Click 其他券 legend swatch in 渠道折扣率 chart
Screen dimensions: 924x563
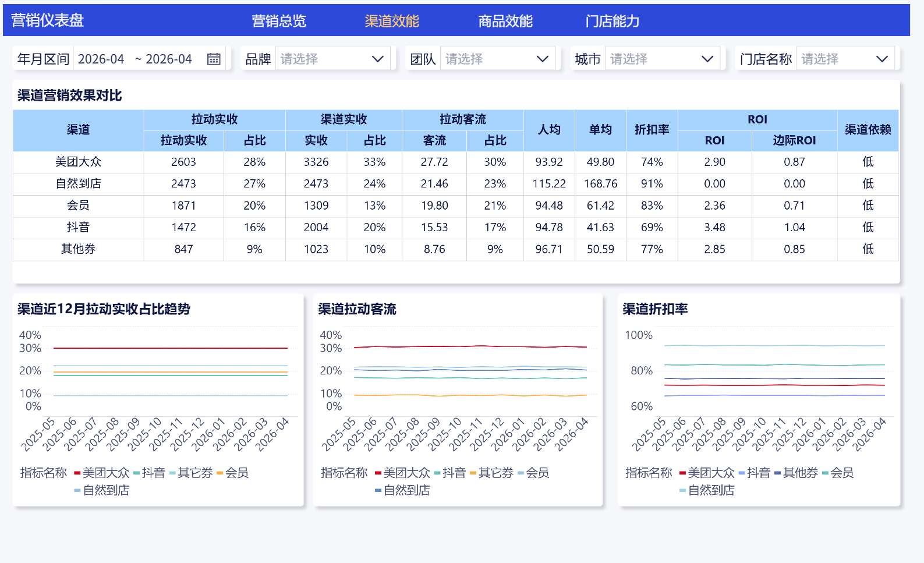[777, 473]
